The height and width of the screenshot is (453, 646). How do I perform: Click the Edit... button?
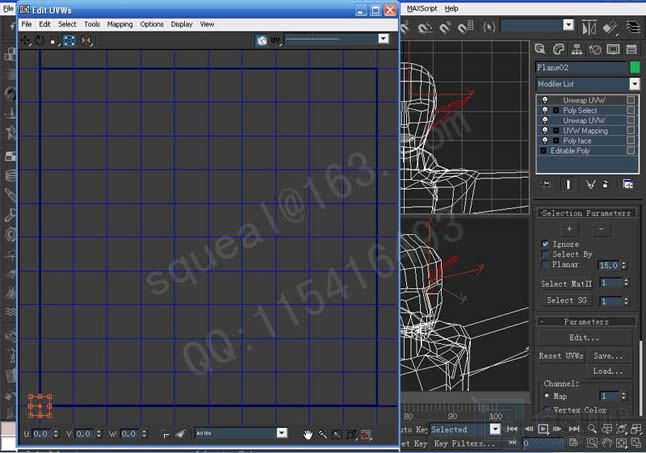[583, 338]
